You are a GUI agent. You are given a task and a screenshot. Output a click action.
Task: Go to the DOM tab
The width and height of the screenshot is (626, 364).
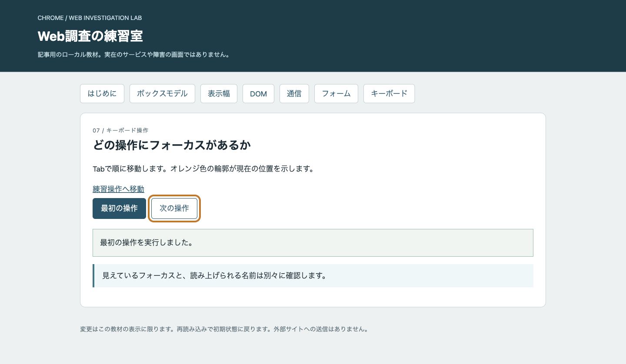click(258, 93)
